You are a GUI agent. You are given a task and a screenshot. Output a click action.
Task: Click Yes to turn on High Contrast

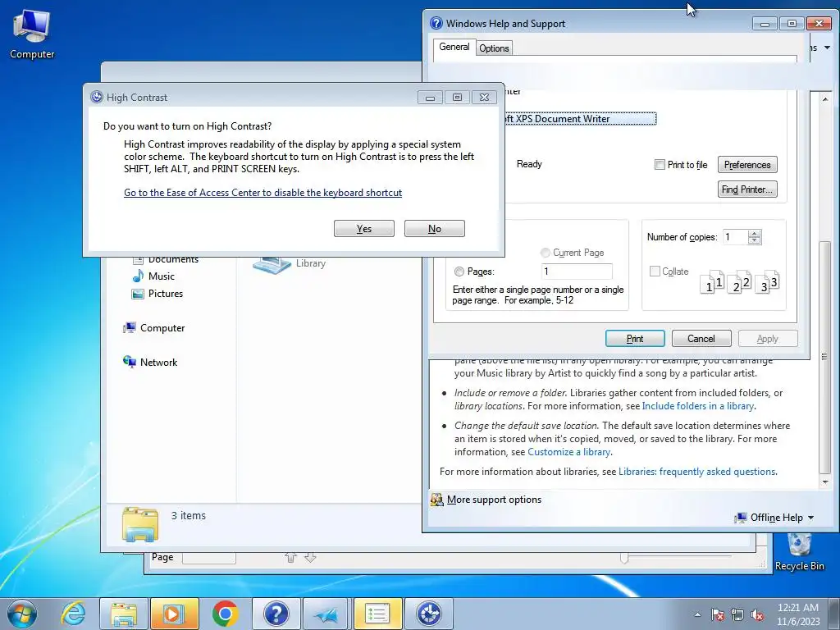tap(363, 229)
